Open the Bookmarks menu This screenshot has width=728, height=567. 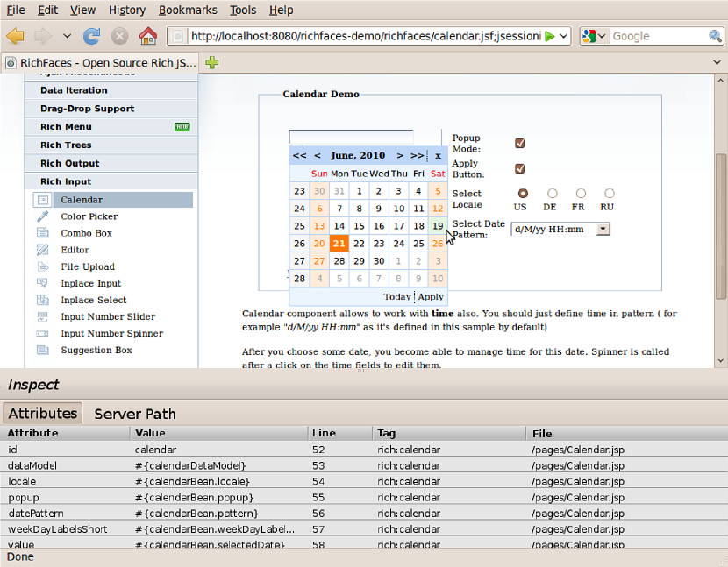(x=187, y=10)
